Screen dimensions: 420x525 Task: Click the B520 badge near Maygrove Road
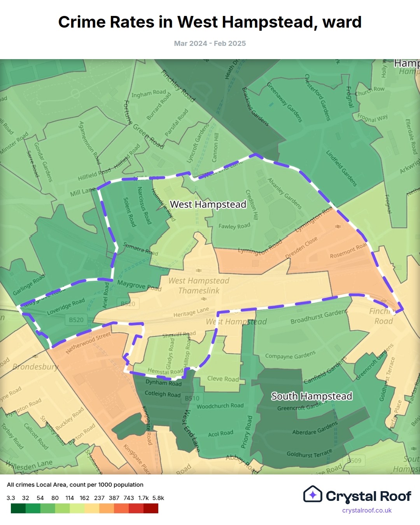tap(128, 304)
